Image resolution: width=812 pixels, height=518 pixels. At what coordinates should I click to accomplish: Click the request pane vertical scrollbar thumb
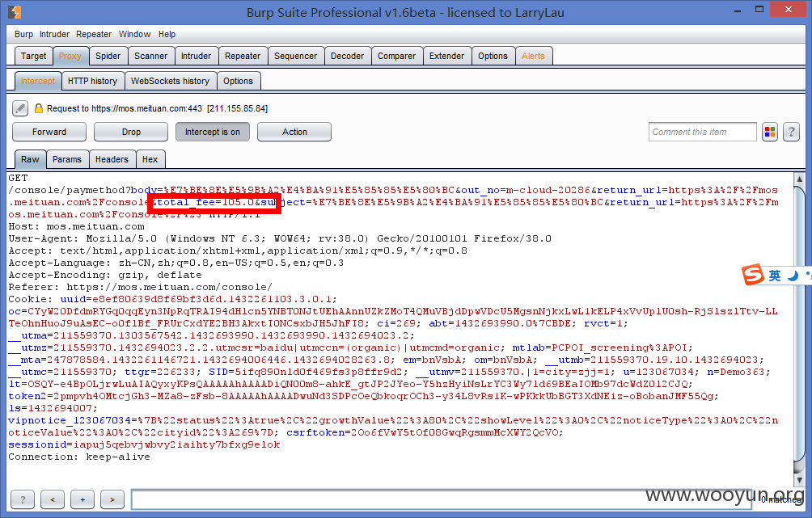(x=799, y=323)
